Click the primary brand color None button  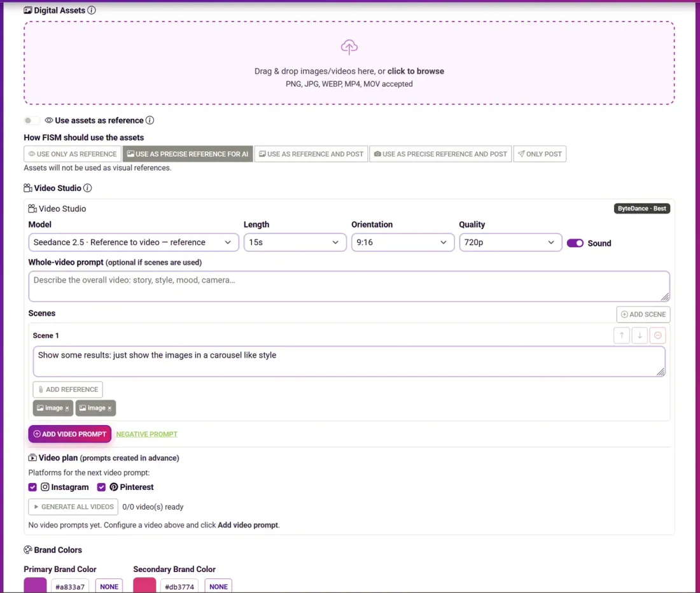coord(109,586)
